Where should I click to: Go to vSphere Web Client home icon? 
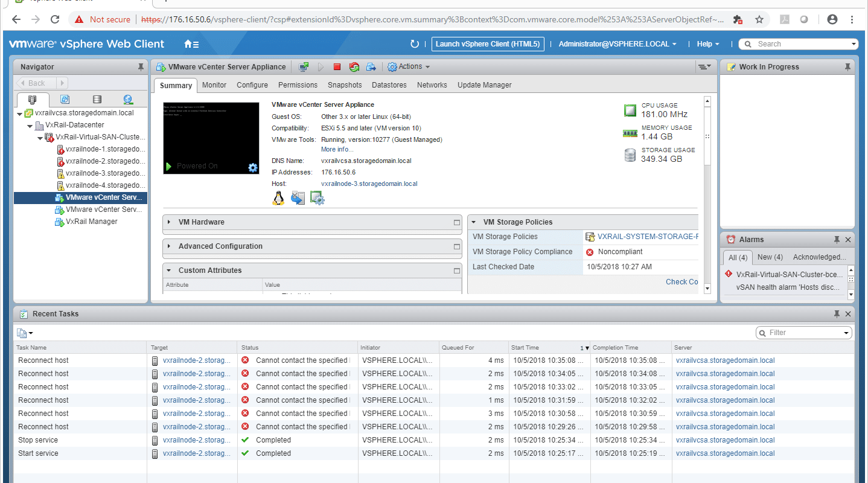click(191, 44)
